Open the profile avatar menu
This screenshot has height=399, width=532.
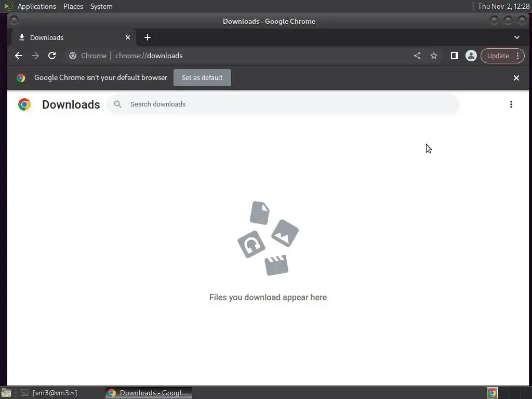pos(471,56)
